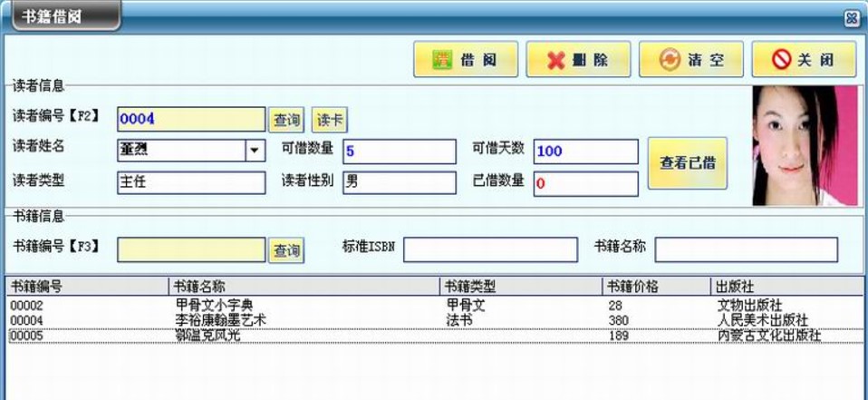Close the window via top-right X icon

coord(853,19)
